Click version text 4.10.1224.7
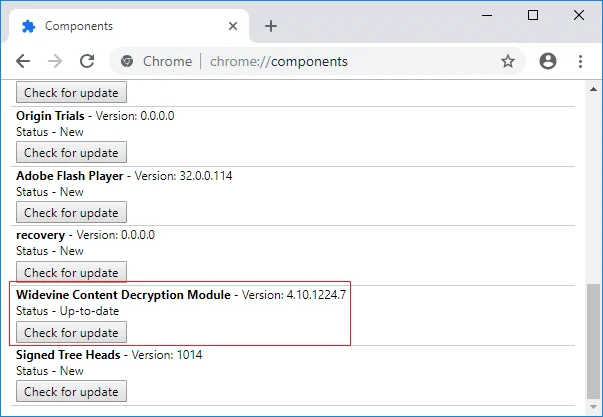Screen dimensions: 603x417 pyautogui.click(x=316, y=295)
